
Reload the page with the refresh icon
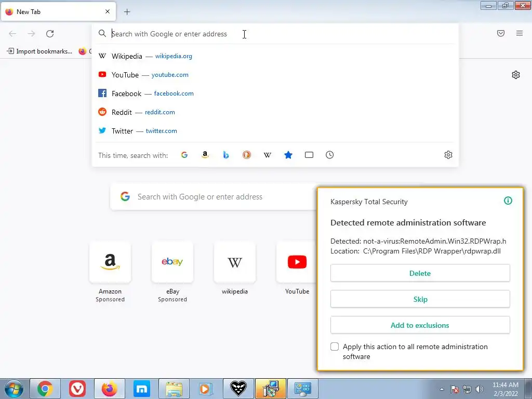[x=50, y=34]
